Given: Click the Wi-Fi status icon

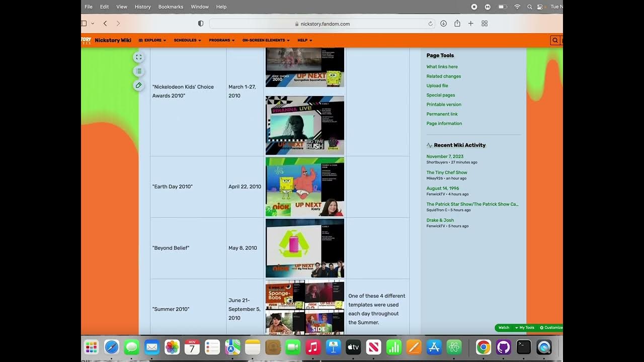Looking at the screenshot, I should tap(517, 7).
